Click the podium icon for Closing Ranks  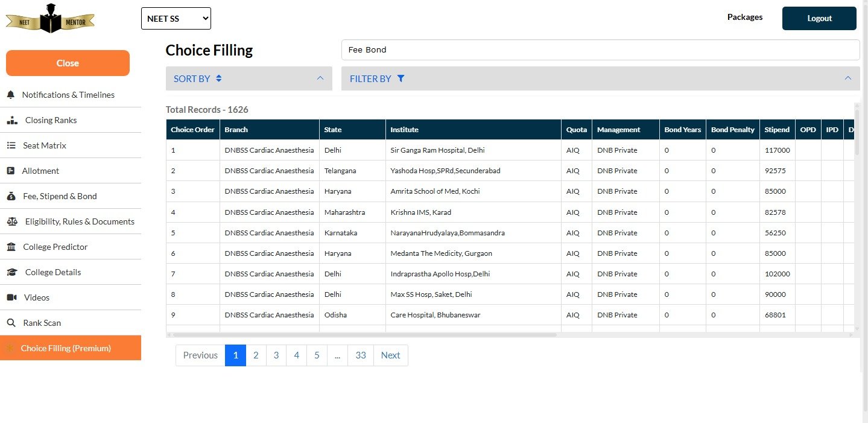12,120
